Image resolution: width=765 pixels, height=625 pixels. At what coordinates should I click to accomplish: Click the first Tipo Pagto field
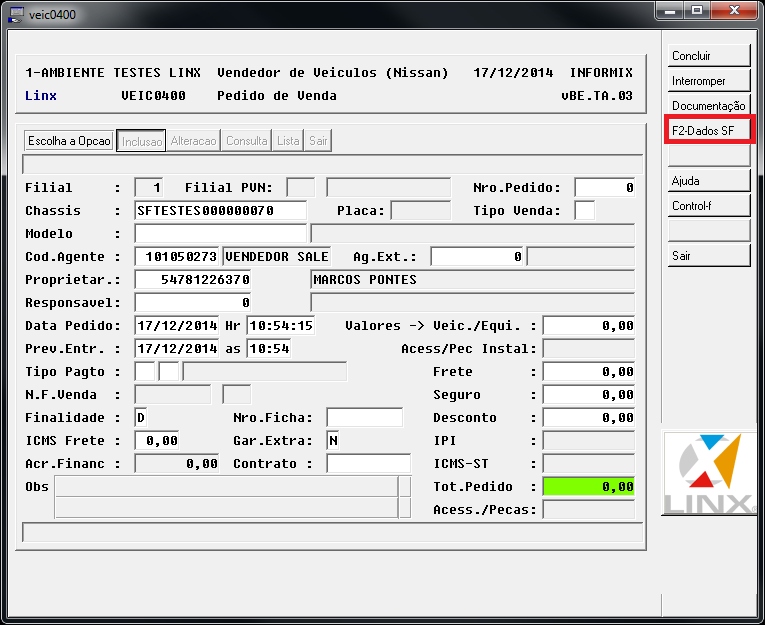pyautogui.click(x=145, y=371)
